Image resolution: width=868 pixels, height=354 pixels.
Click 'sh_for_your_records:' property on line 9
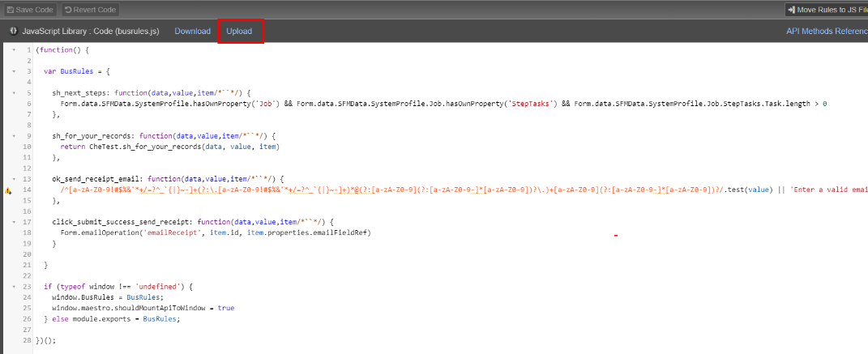[93, 135]
